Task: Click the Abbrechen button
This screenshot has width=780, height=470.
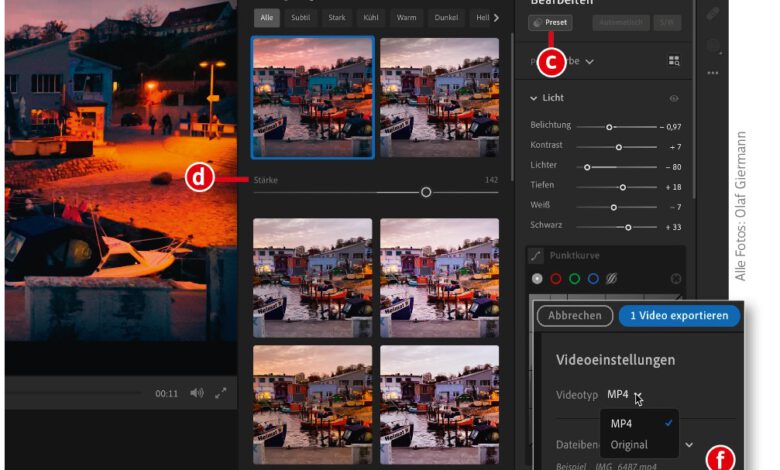Action: 574,315
